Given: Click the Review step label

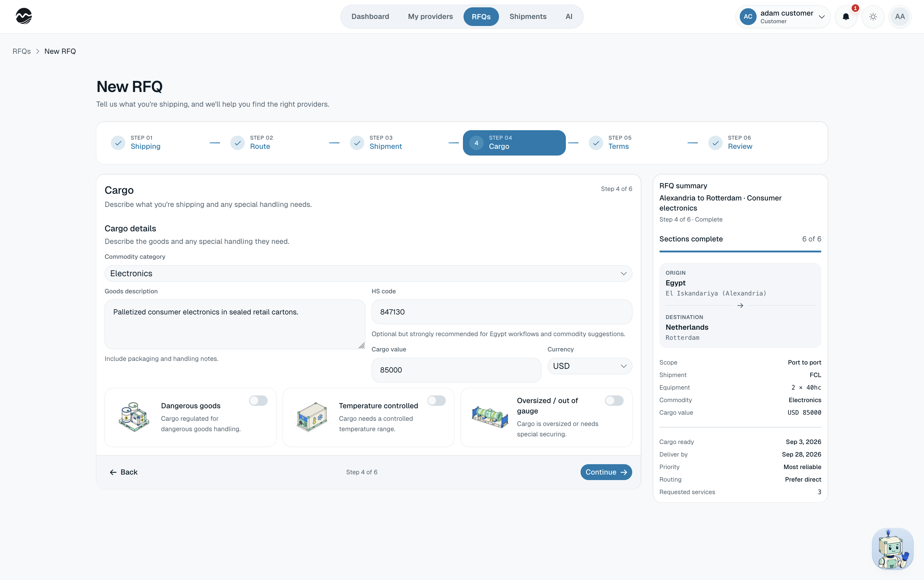Looking at the screenshot, I should point(740,147).
